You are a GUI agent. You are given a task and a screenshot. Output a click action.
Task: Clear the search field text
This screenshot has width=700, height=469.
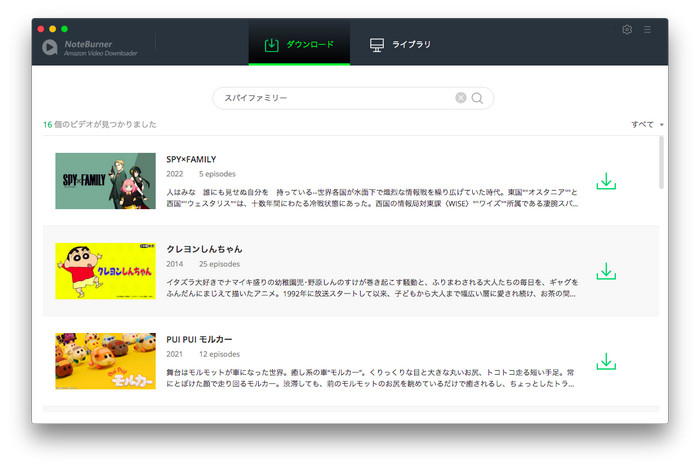click(x=461, y=98)
